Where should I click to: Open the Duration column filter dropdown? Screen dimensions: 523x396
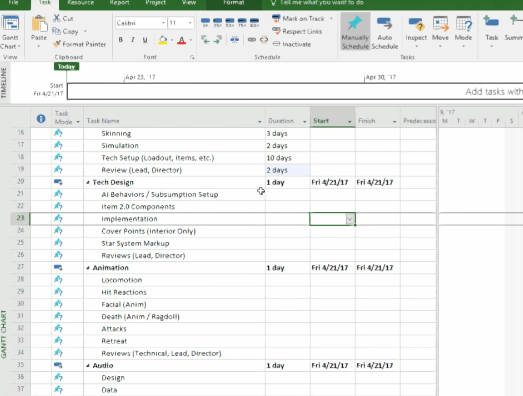tap(305, 122)
